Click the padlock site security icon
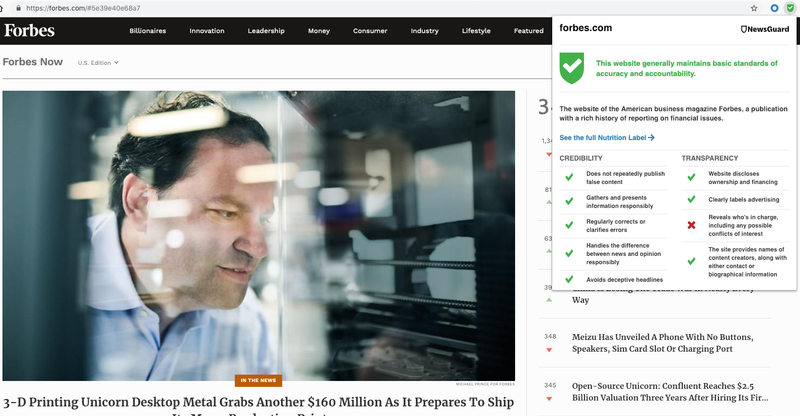The width and height of the screenshot is (800, 416). click(19, 8)
